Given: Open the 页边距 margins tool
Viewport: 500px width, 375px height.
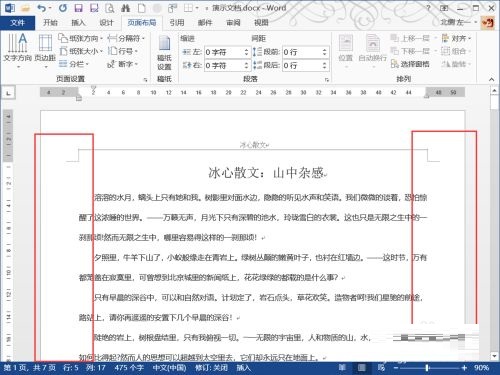Looking at the screenshot, I should 45,50.
